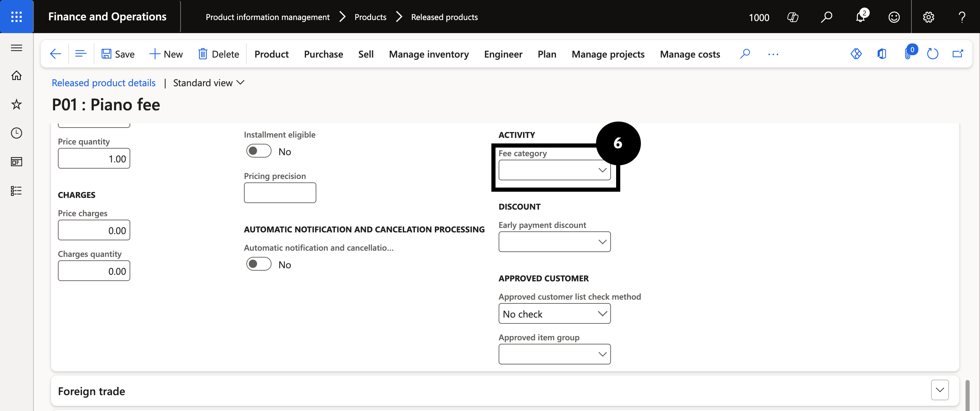Click the back arrow in the action pane

tap(55, 54)
